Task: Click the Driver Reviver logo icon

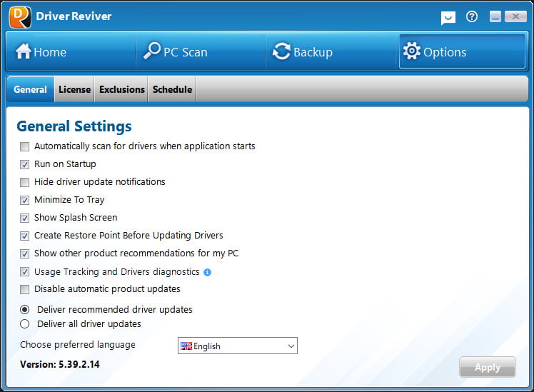Action: [x=20, y=16]
